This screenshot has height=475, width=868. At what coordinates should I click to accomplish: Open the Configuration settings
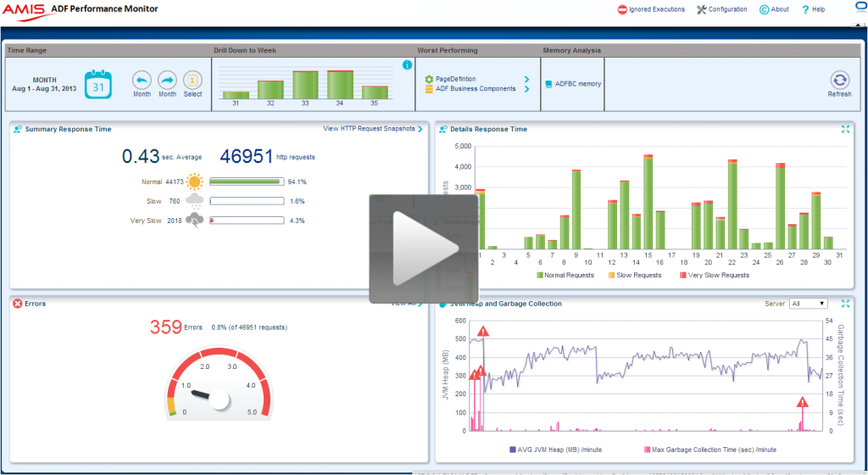[x=722, y=9]
